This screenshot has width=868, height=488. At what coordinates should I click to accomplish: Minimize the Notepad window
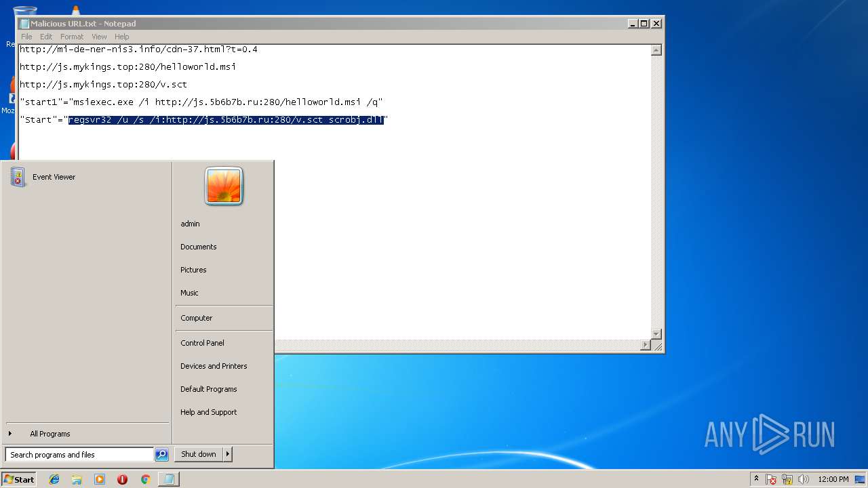tap(633, 23)
